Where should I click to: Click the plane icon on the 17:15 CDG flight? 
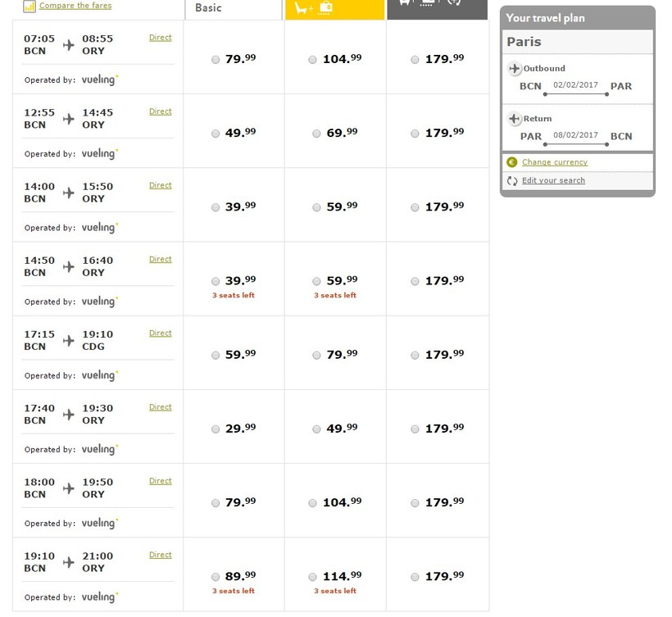(69, 340)
